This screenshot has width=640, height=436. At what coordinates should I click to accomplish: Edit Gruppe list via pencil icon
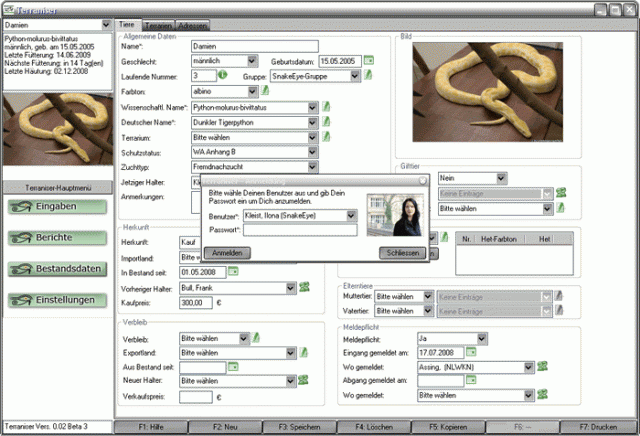pyautogui.click(x=368, y=75)
